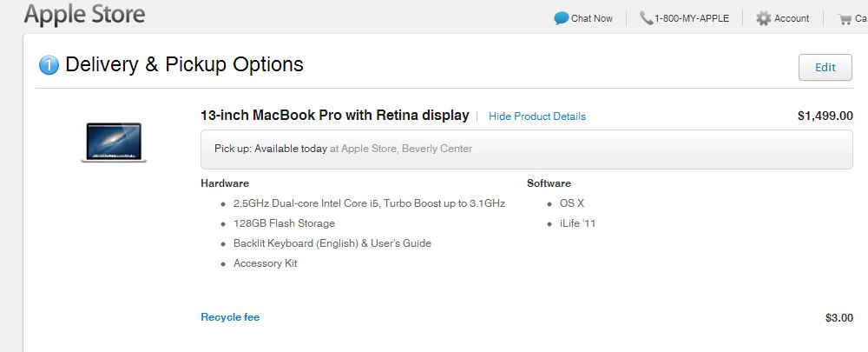The height and width of the screenshot is (352, 868).
Task: Click the MacBook Pro product thumbnail
Action: tap(114, 143)
